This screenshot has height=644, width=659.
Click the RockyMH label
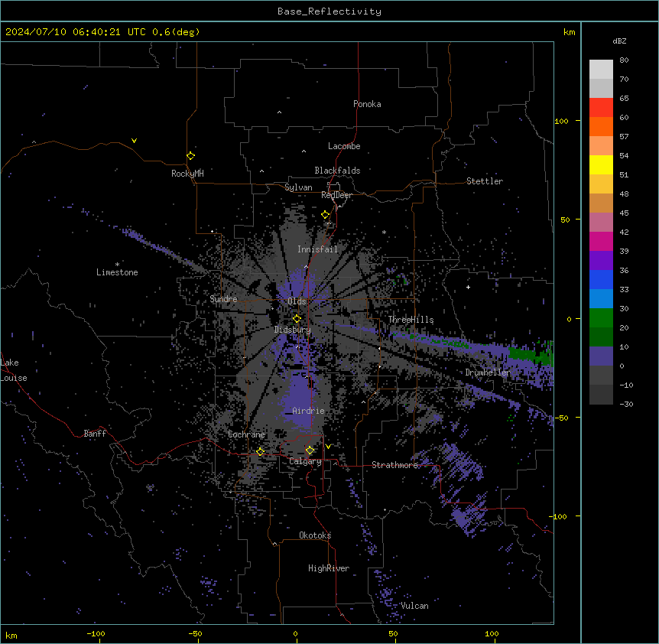pyautogui.click(x=187, y=174)
